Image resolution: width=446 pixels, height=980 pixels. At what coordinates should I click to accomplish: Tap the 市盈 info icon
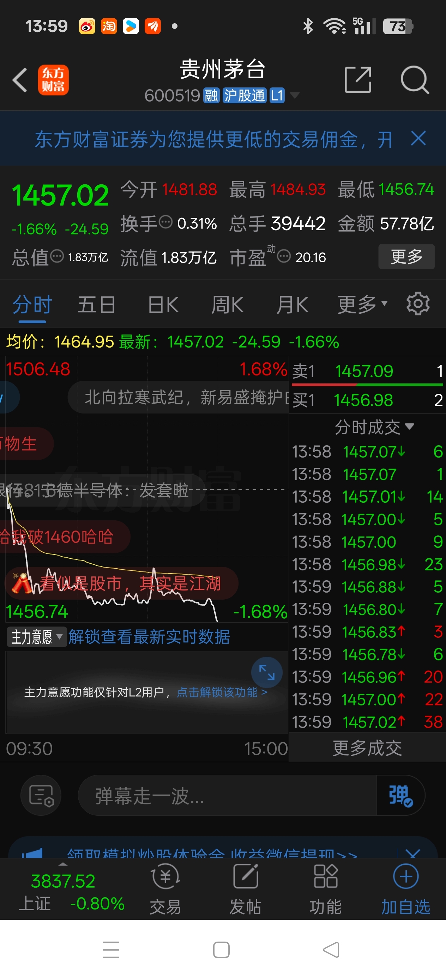[284, 256]
